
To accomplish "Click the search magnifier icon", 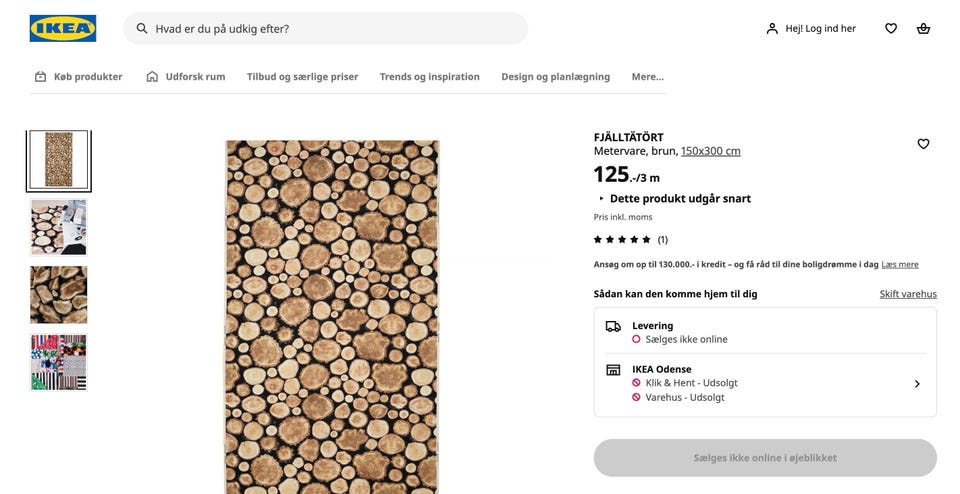I will coord(142,29).
